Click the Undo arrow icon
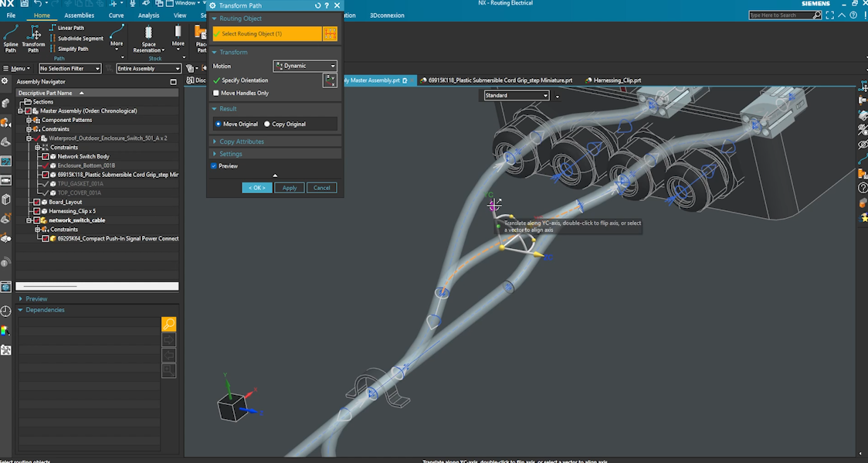 [x=38, y=4]
